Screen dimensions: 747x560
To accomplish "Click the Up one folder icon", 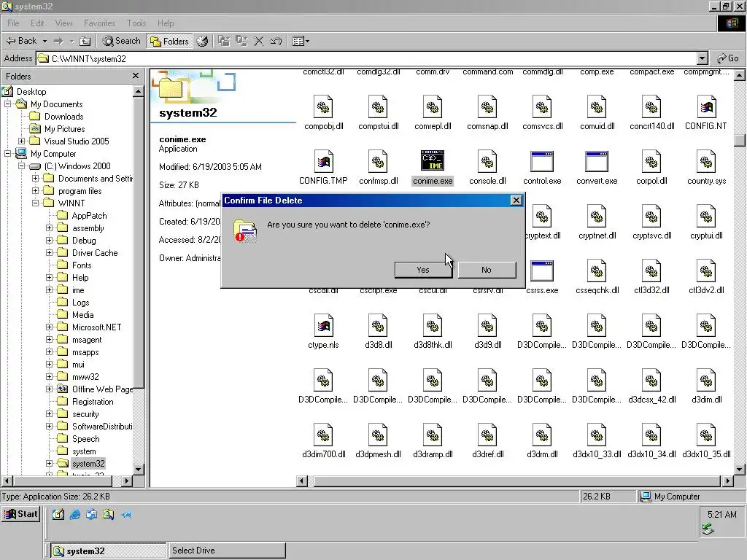I will [85, 41].
